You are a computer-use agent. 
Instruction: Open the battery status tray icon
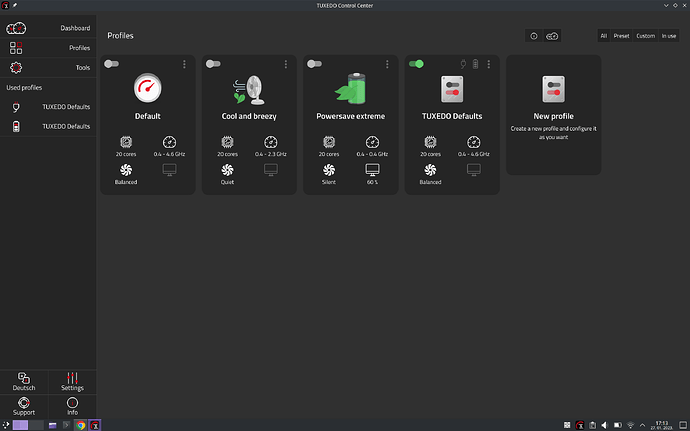617,425
